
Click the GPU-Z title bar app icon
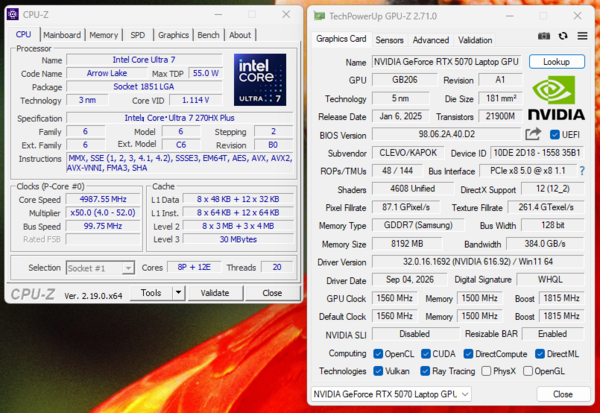point(319,16)
